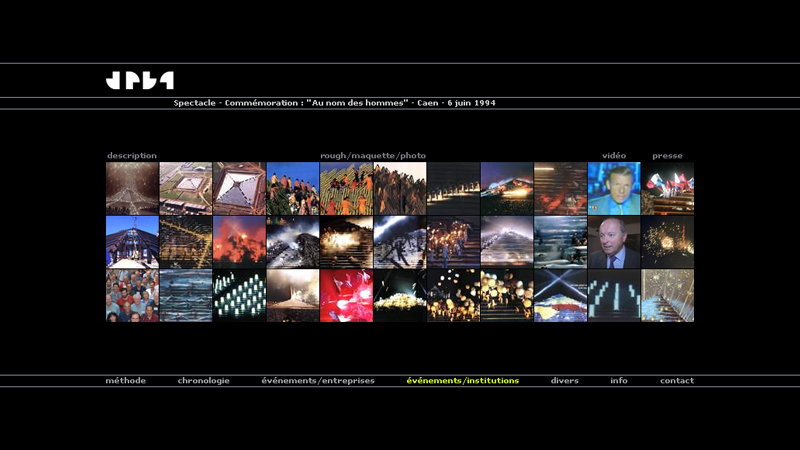
Task: Open the divers section
Action: 564,381
